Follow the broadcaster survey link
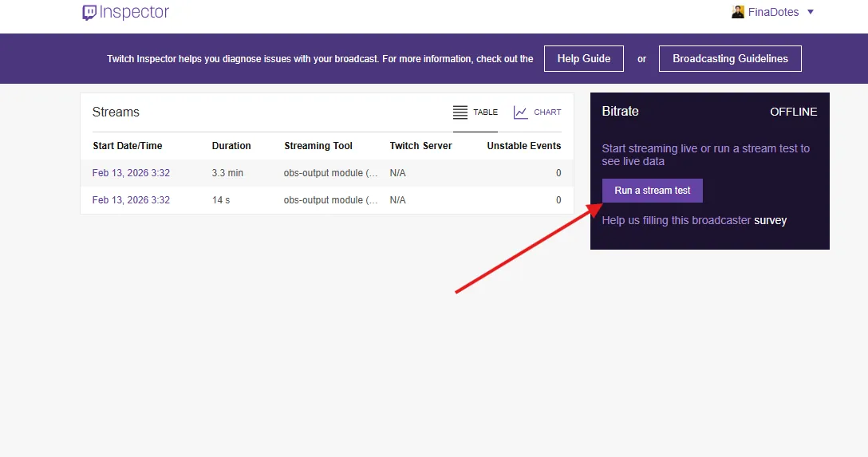This screenshot has height=457, width=868. coord(770,220)
